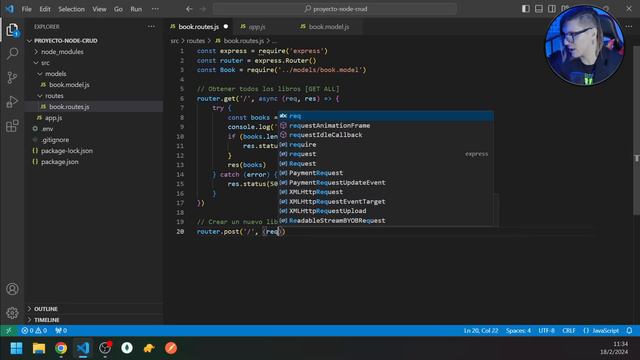The width and height of the screenshot is (640, 360).
Task: Open the red Postman-like icon in taskbar
Action: pos(171,348)
